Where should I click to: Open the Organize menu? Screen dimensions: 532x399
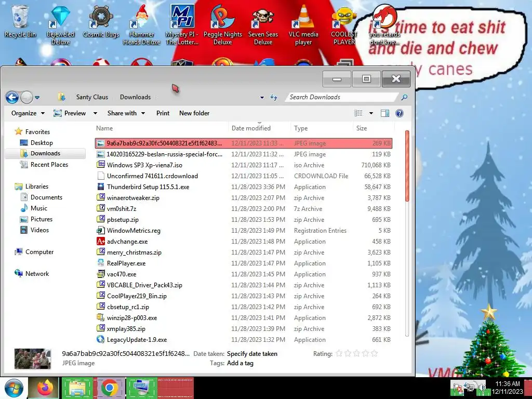point(28,113)
